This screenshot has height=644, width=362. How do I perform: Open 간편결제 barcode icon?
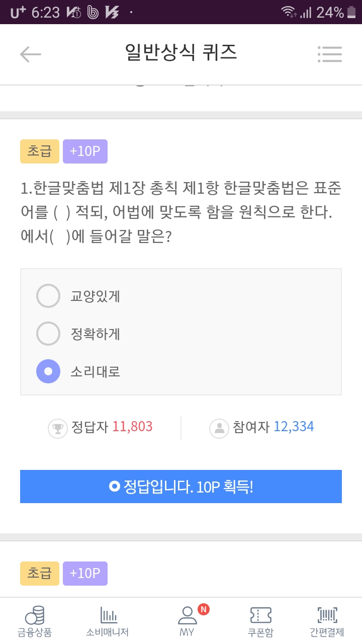coord(327,616)
